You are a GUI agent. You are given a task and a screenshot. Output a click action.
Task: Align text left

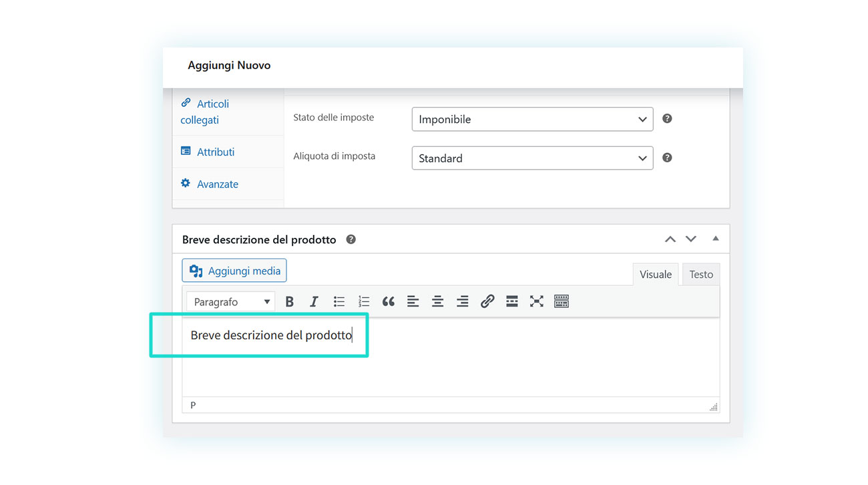point(413,302)
